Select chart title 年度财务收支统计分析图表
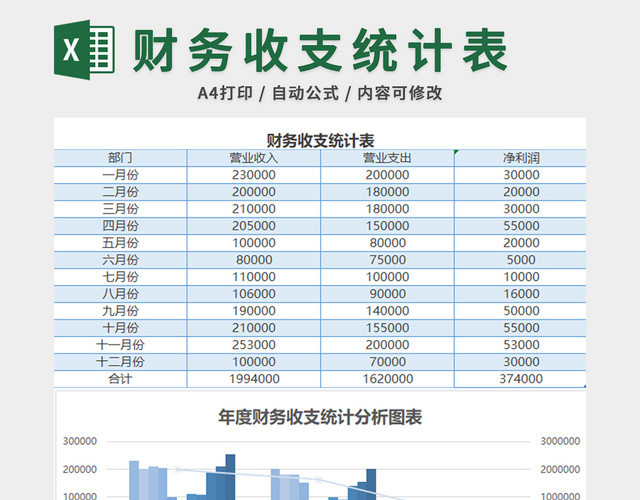 (x=320, y=417)
